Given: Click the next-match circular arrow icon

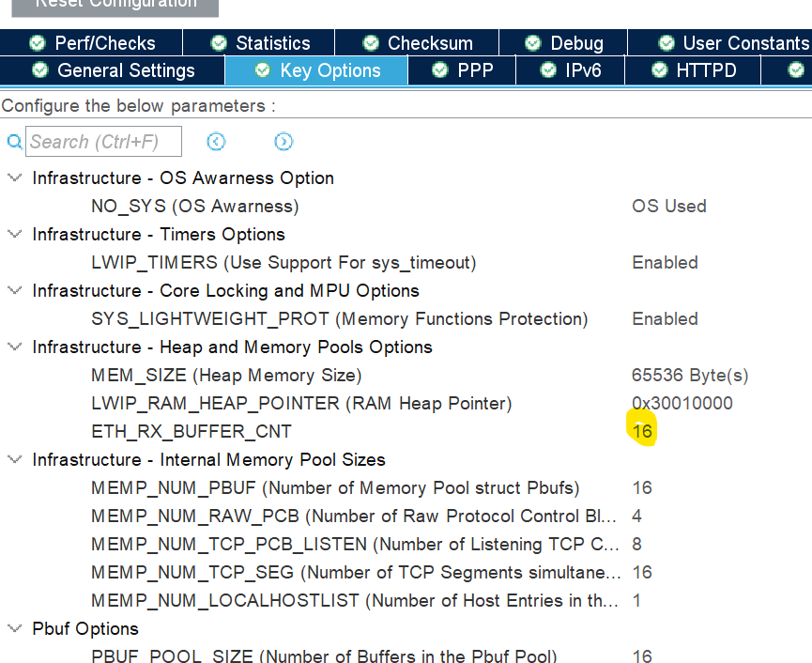Looking at the screenshot, I should (x=283, y=141).
